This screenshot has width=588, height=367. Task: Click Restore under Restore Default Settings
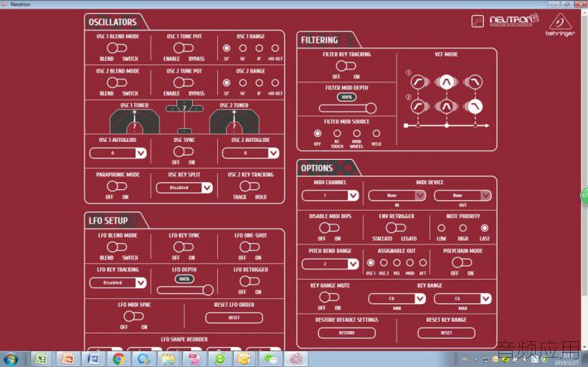346,333
